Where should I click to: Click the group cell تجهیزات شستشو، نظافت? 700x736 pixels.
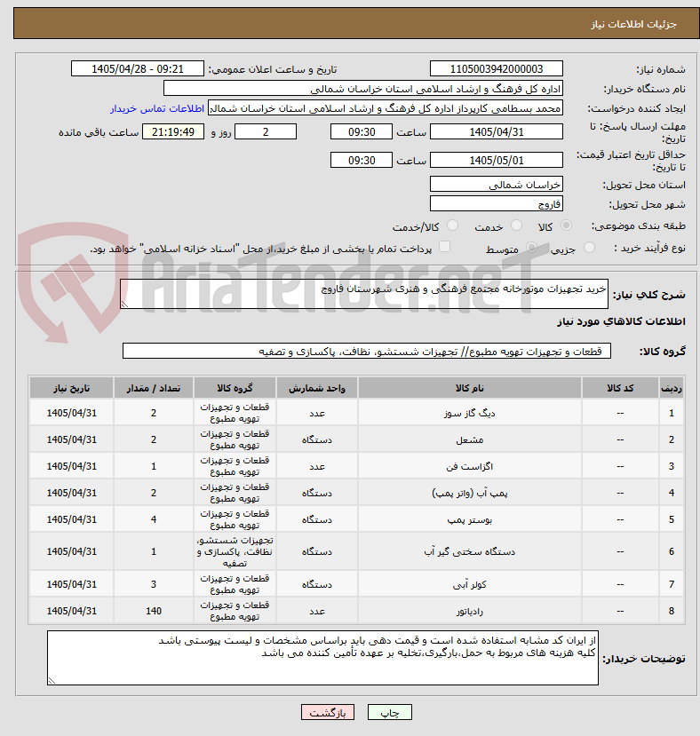point(235,551)
